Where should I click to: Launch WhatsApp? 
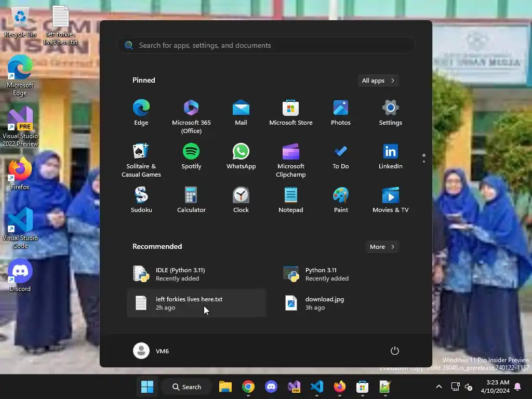(241, 156)
